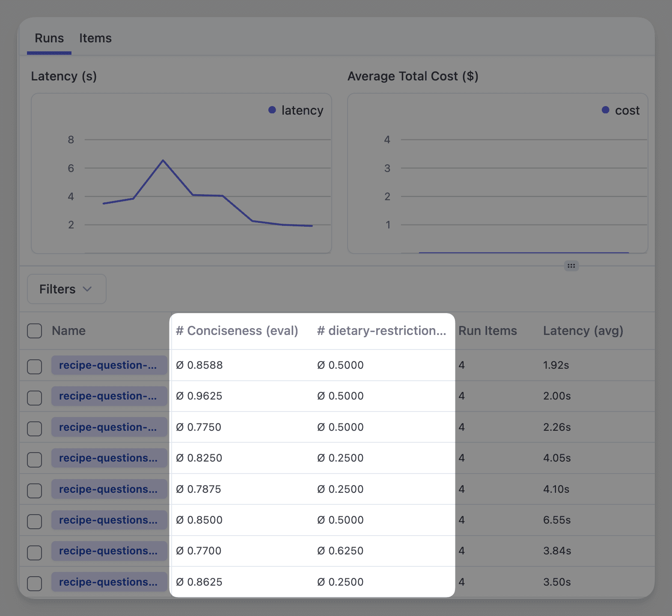This screenshot has height=616, width=672.
Task: Click the run name with 3.84s latency
Action: pos(108,551)
